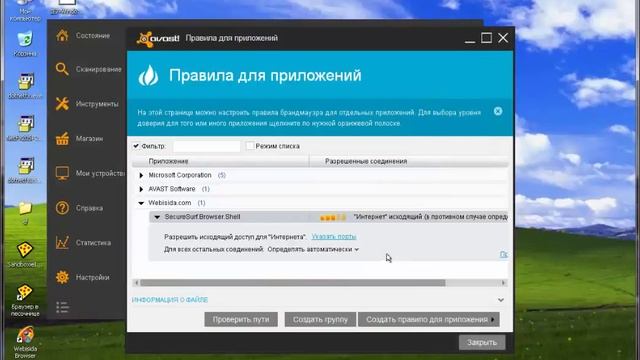Select the Sandboxie desktop icon
640x360 pixels.
[x=24, y=254]
